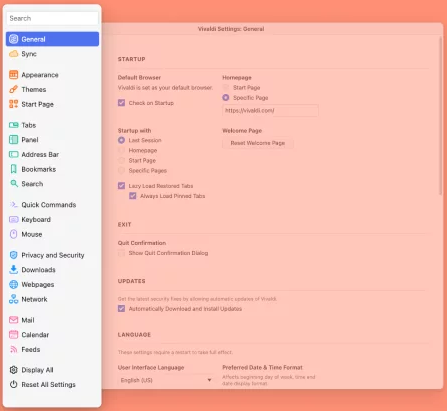Toggle Automatically Download and Install Updates
Viewport: 447px width, 411px height.
(x=121, y=309)
